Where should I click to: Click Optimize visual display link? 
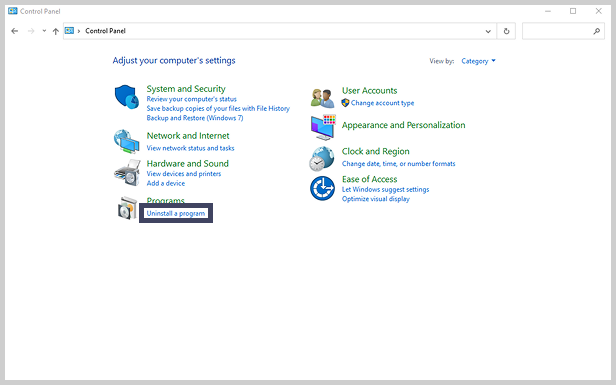coord(376,199)
